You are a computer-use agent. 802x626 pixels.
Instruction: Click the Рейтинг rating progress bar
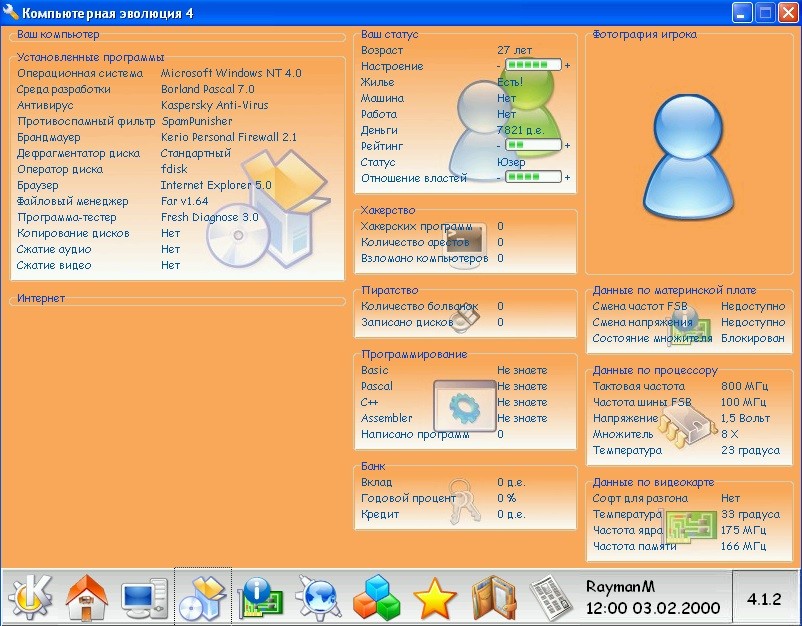click(533, 146)
